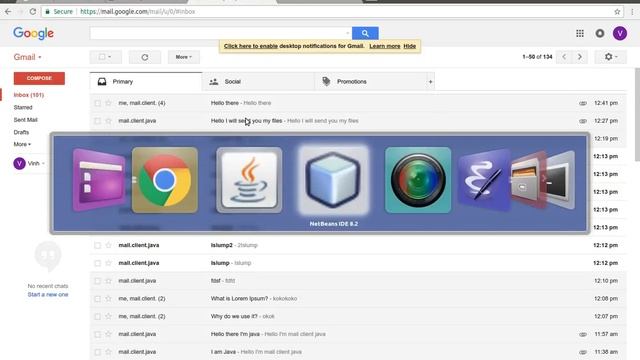Expand More labels in sidebar
Image resolution: width=640 pixels, height=360 pixels.
(22, 144)
